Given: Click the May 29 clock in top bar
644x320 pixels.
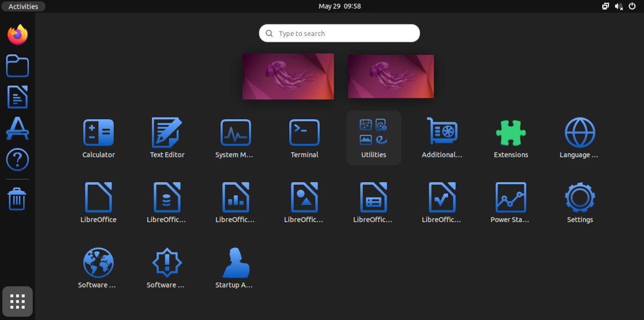Looking at the screenshot, I should [339, 6].
